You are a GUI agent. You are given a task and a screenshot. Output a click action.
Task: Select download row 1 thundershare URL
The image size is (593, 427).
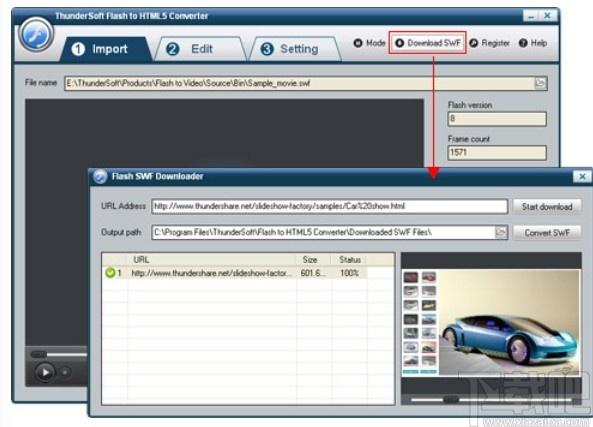tap(234, 273)
